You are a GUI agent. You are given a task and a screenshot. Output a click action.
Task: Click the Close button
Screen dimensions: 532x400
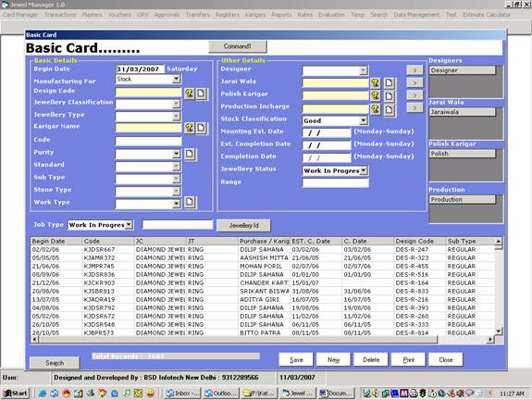[445, 359]
